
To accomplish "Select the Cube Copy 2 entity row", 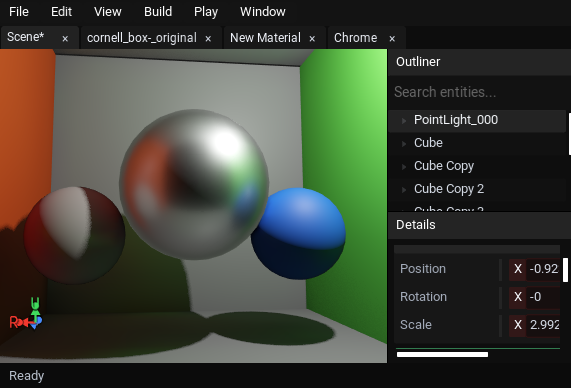I will (x=477, y=189).
